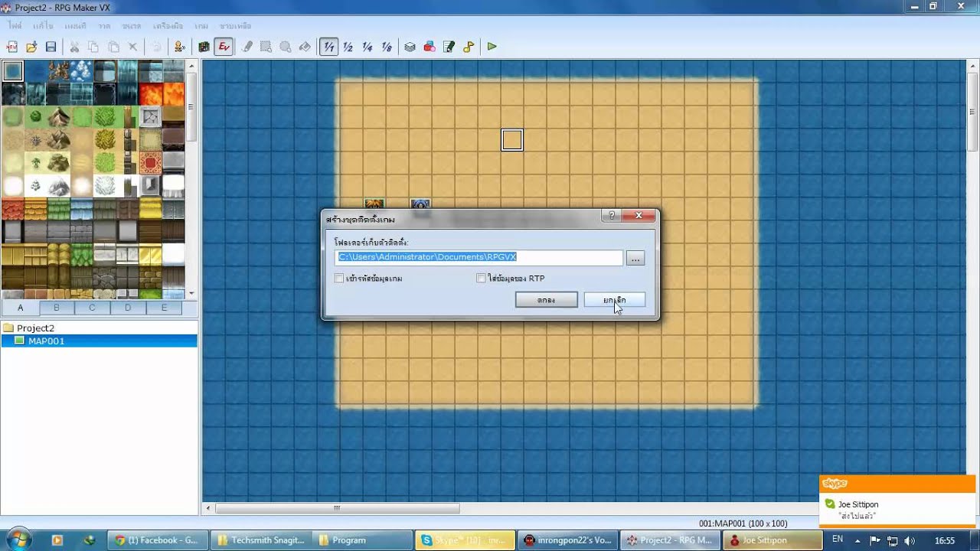
Task: Click the tileset palette vertical scrollbar
Action: click(191, 180)
